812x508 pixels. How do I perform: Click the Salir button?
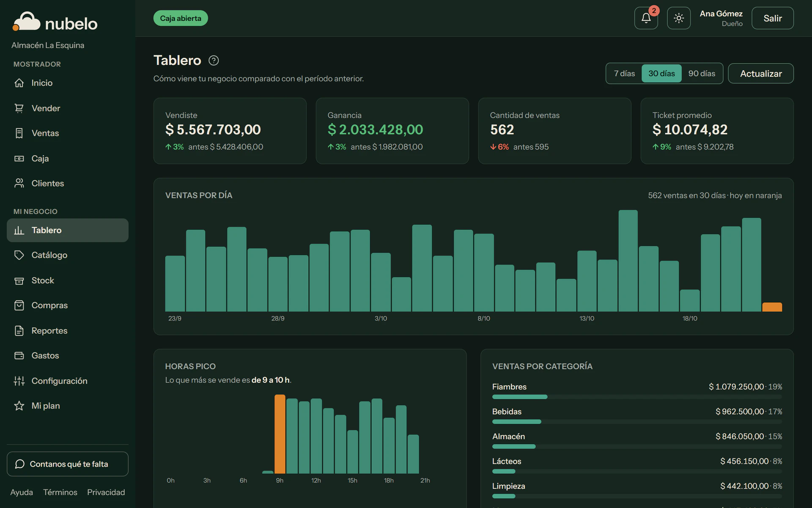pyautogui.click(x=772, y=18)
